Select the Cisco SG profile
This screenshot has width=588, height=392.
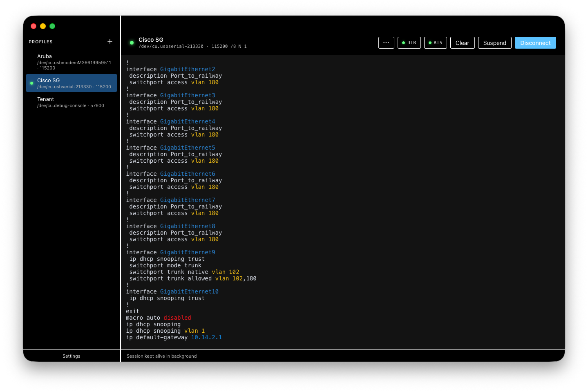tap(72, 83)
